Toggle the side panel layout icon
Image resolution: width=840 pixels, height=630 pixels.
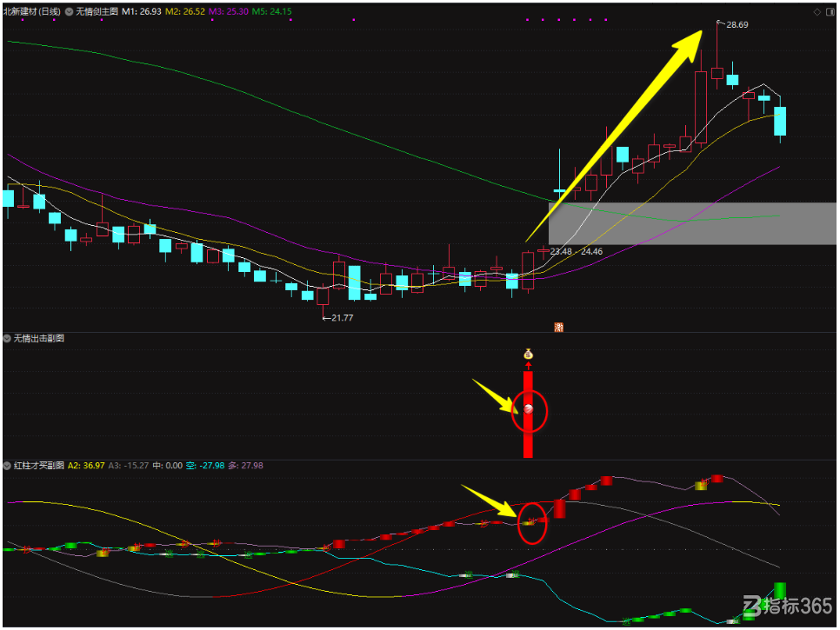pyautogui.click(x=831, y=12)
